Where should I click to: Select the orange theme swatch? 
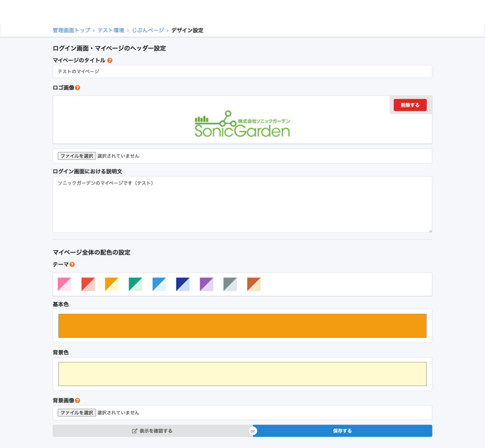point(111,284)
